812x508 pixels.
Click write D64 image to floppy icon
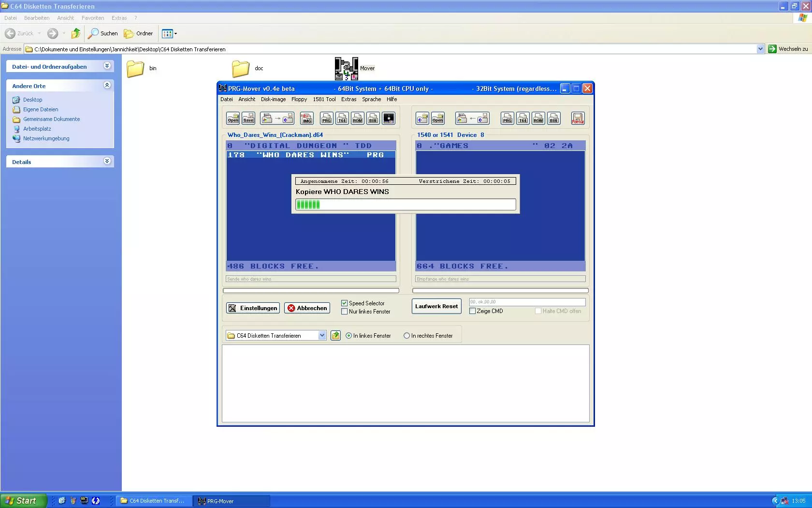(277, 119)
